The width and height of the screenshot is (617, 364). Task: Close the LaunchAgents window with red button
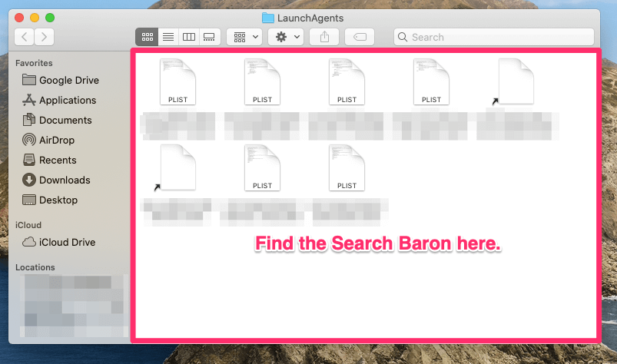(x=19, y=18)
